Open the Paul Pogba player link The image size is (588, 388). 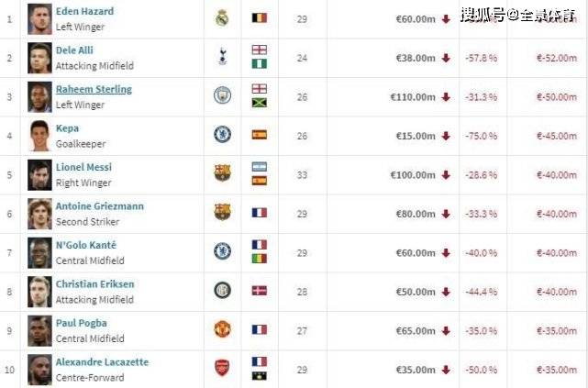pyautogui.click(x=82, y=323)
